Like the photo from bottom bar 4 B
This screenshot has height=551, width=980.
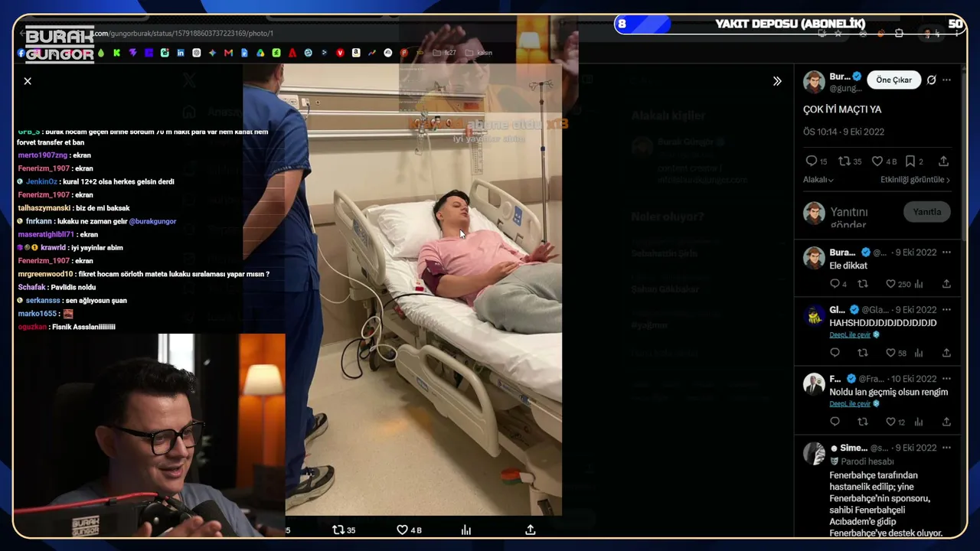(409, 530)
